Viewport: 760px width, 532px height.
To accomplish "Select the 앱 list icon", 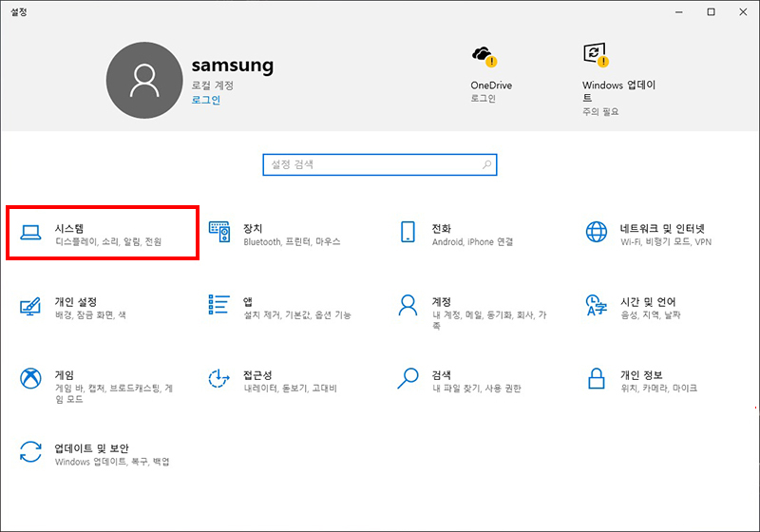I will pyautogui.click(x=218, y=304).
